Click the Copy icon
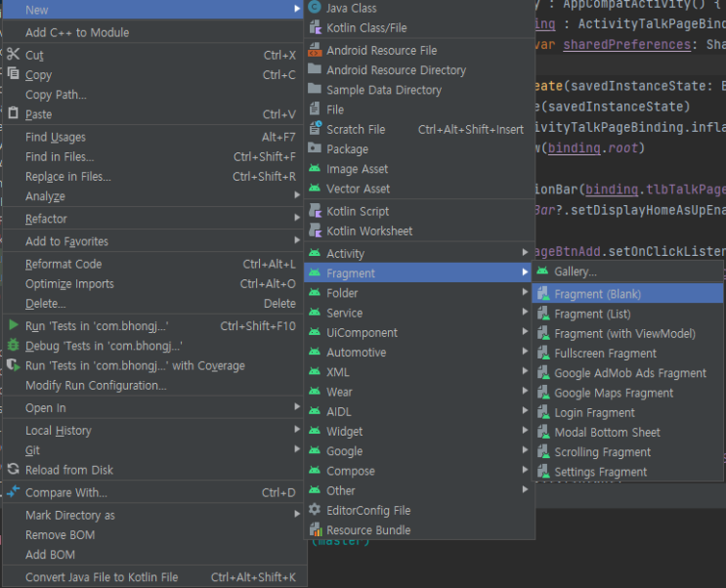 pos(13,73)
